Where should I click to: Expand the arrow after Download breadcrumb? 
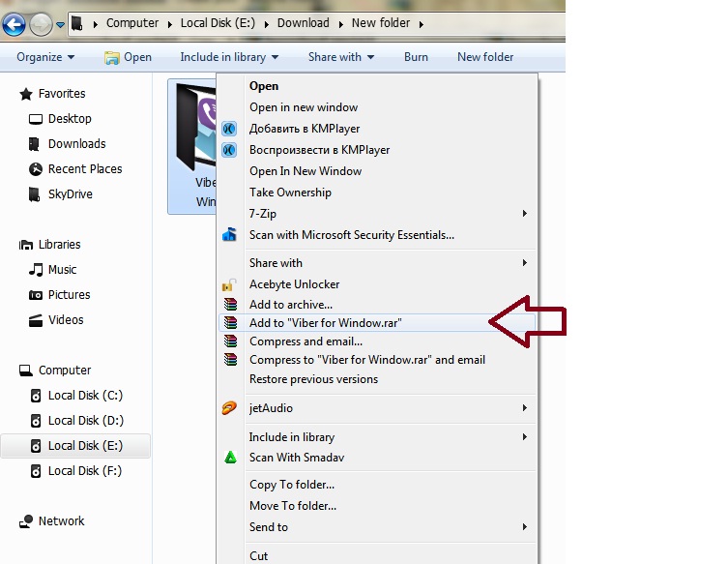point(340,24)
